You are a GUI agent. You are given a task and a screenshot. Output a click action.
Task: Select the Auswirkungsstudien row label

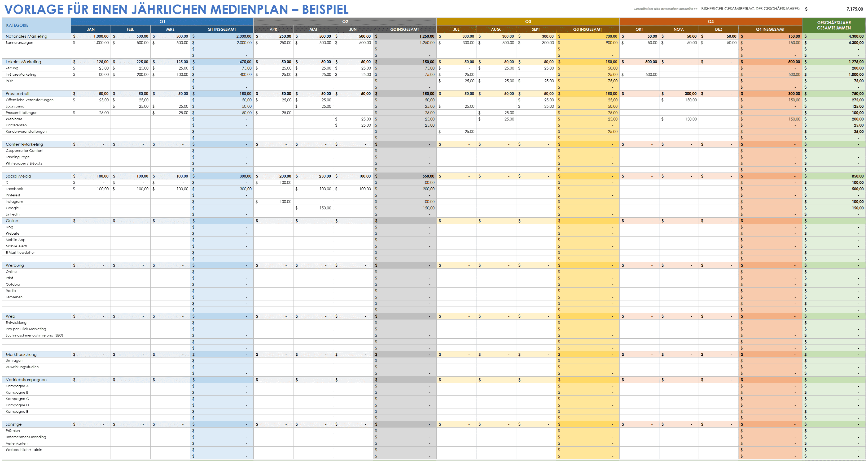(x=22, y=367)
